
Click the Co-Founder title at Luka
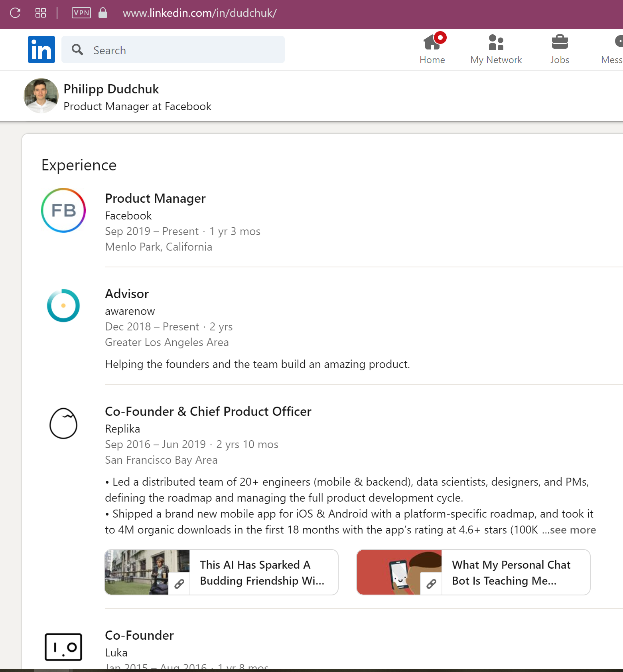coord(140,635)
